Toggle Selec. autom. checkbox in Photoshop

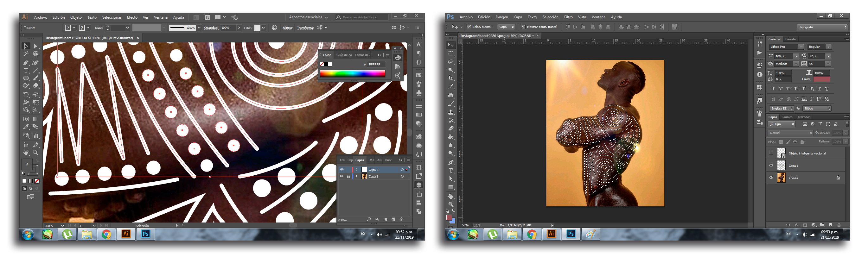tap(469, 27)
